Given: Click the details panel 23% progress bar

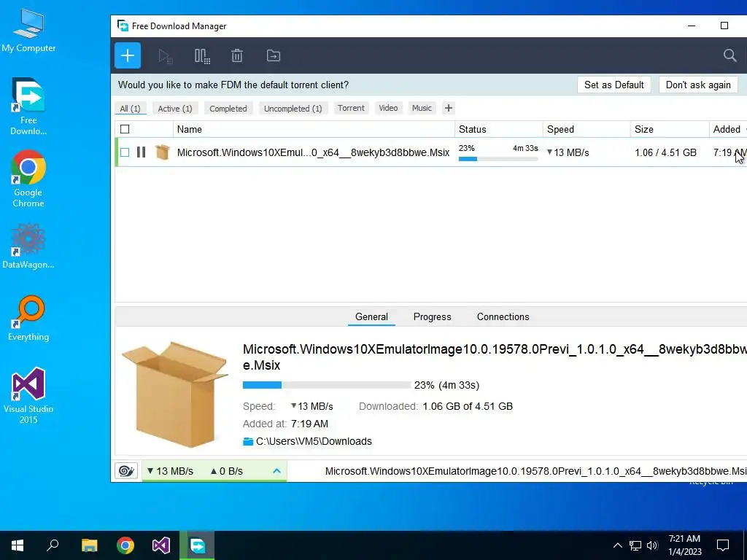Looking at the screenshot, I should pyautogui.click(x=326, y=385).
